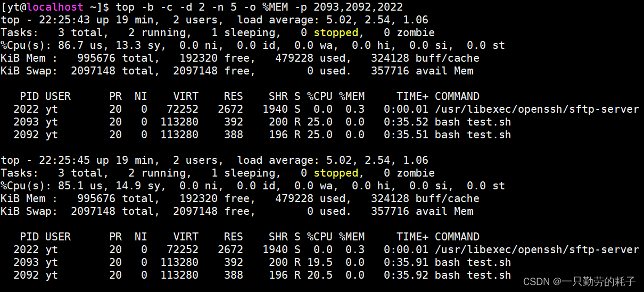Click the "localhost" hostname in the shell prompt
This screenshot has height=292, width=644.
55,7
